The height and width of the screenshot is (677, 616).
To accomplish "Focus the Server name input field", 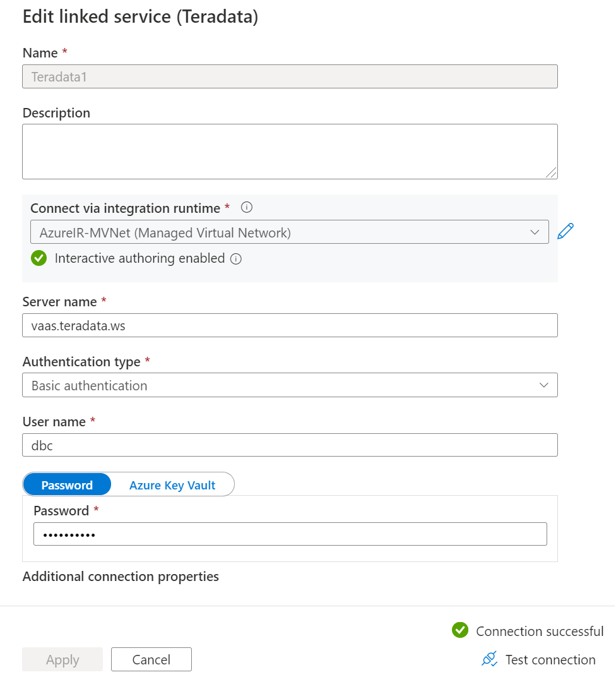I will 290,325.
